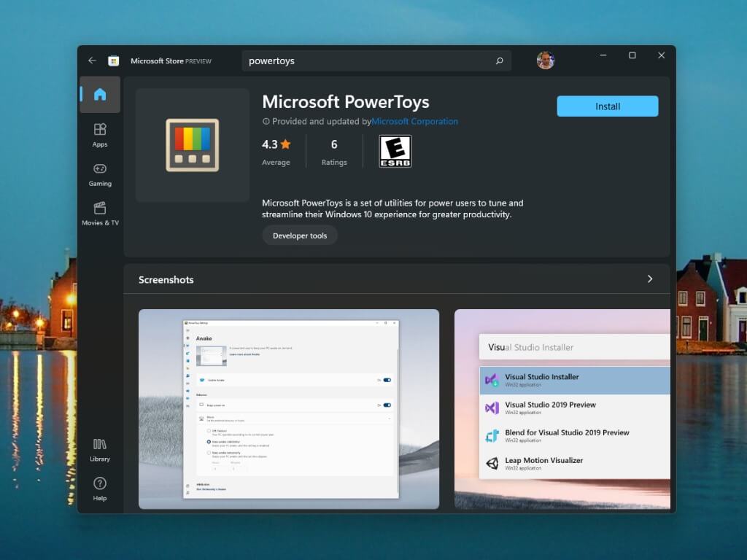747x560 pixels.
Task: Go to Apps section in sidebar
Action: click(x=100, y=134)
